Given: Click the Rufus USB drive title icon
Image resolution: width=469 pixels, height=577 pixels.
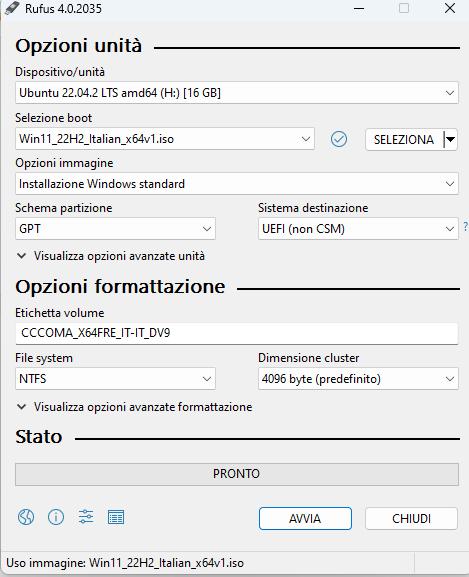Looking at the screenshot, I should point(12,8).
